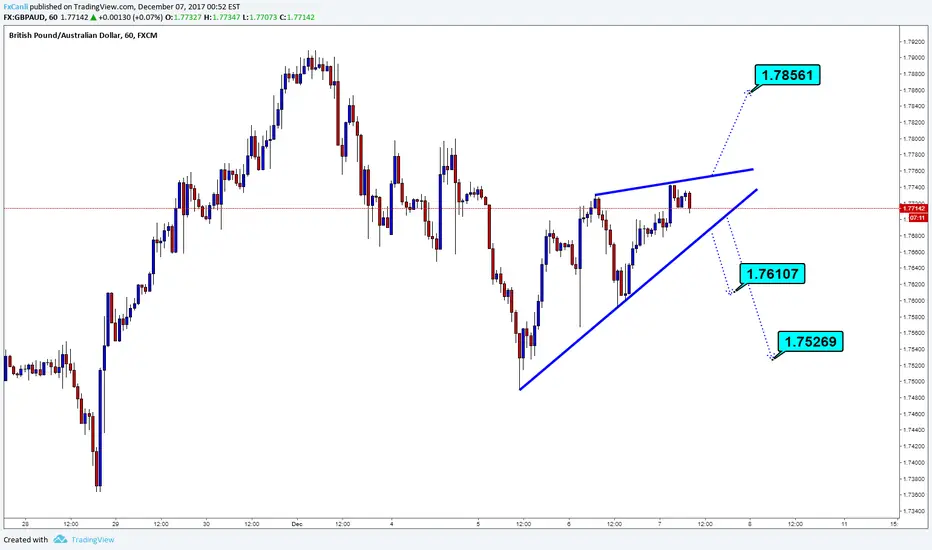Click the C:1.77142 close value in header
This screenshot has width=932, height=550.
coord(297,17)
